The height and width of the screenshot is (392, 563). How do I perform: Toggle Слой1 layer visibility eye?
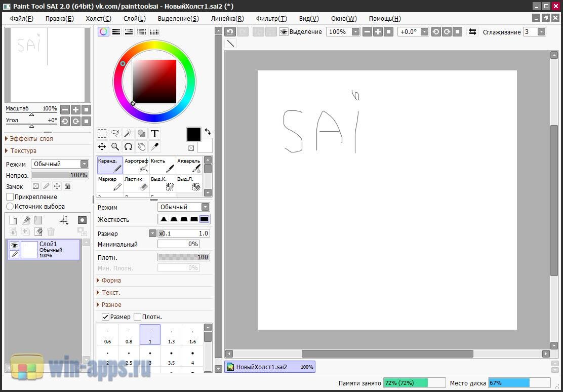tap(14, 245)
